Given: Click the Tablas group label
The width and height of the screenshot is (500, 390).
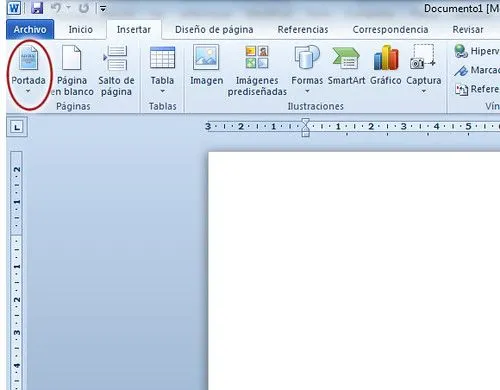Looking at the screenshot, I should [162, 106].
